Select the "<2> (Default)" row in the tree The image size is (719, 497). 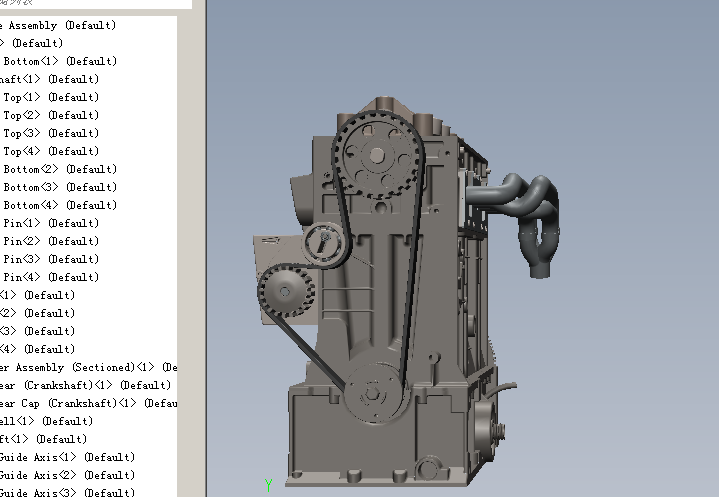pos(37,313)
